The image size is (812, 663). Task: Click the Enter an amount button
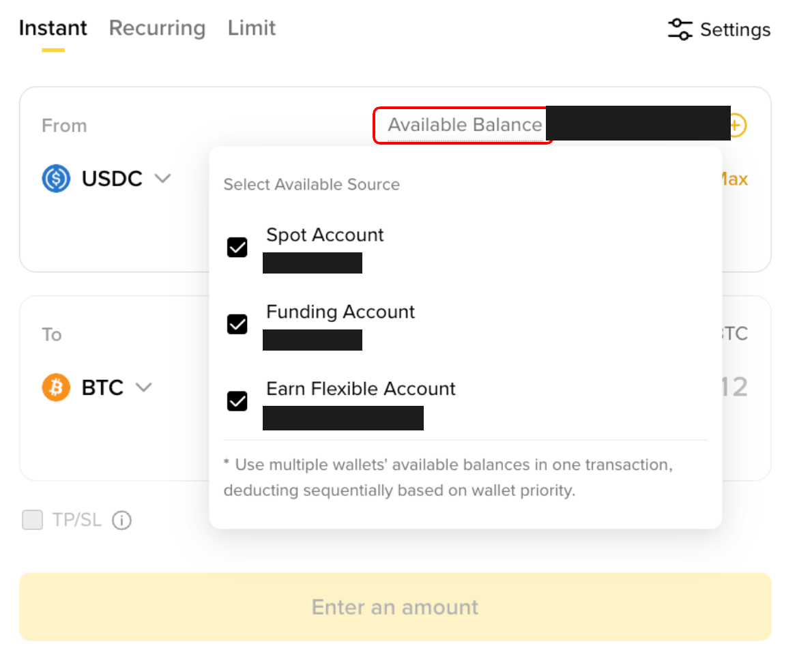coord(395,606)
